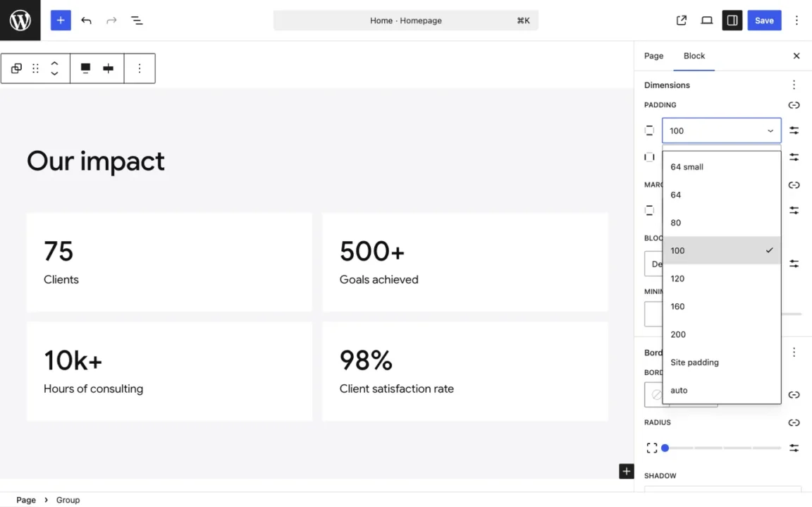Click the Home · Homepage command bar
This screenshot has height=507, width=812.
[x=406, y=20]
